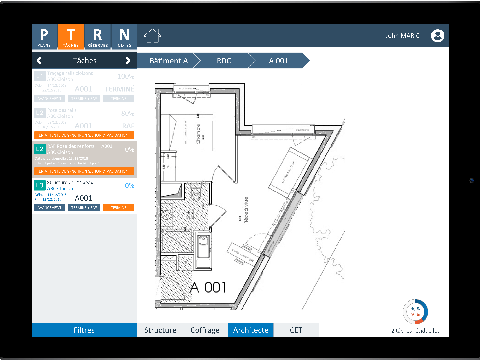
Task: Go to next list with right chevron
Action: tap(128, 60)
